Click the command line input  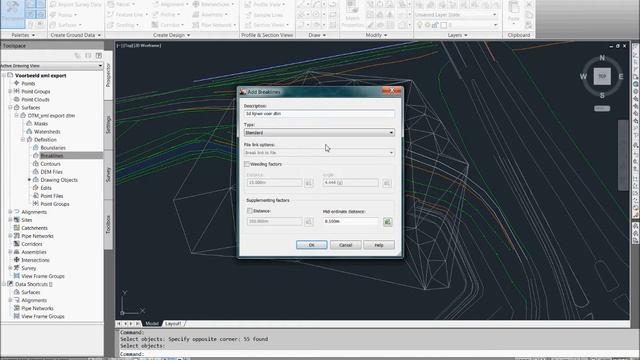[376, 354]
